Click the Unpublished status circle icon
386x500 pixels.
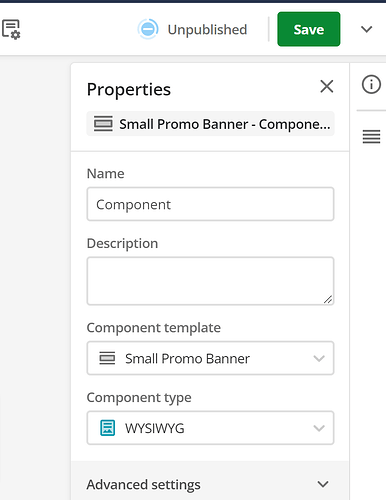pyautogui.click(x=148, y=29)
